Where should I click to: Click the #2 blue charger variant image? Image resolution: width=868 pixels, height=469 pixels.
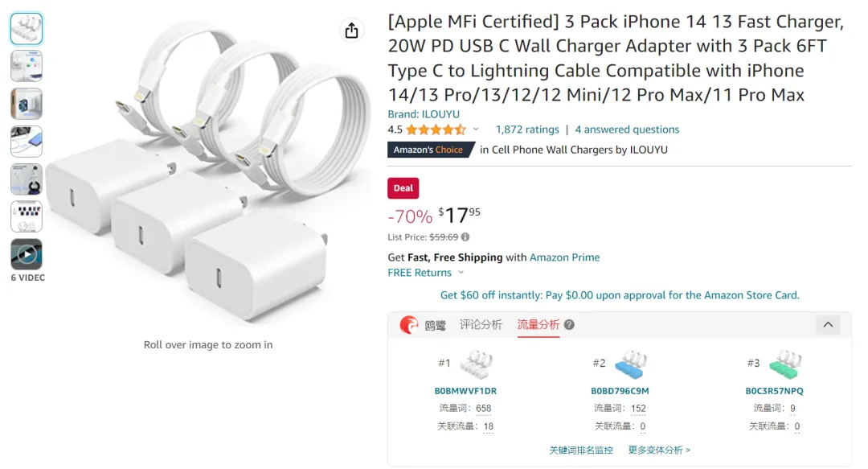pos(631,364)
